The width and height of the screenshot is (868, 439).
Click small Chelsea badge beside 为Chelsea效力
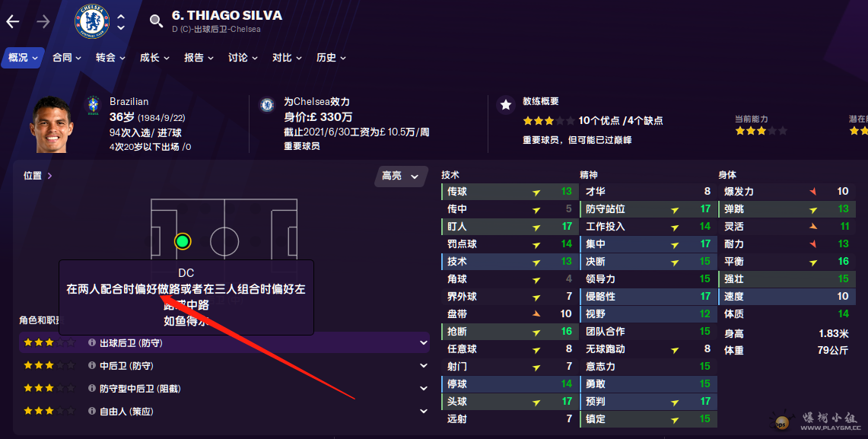(267, 105)
